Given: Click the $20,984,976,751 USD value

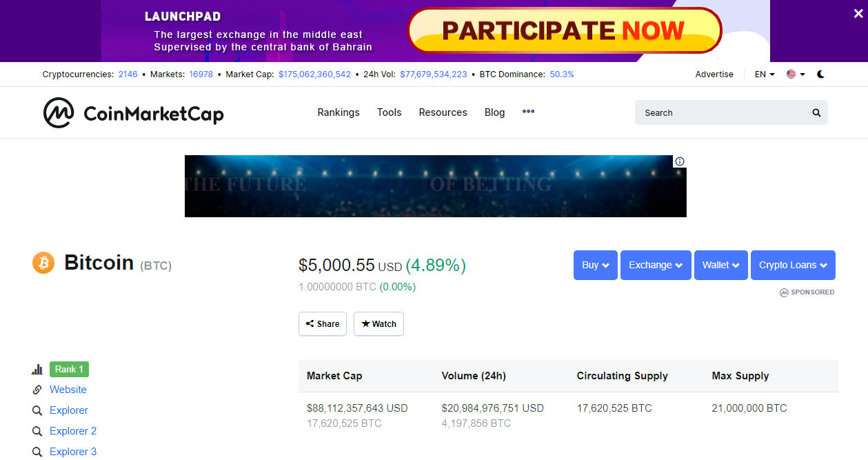Looking at the screenshot, I should click(493, 408).
